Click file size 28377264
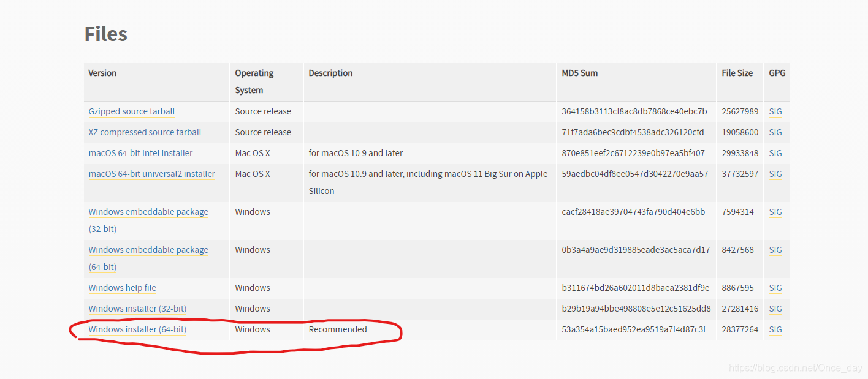This screenshot has height=379, width=868. pyautogui.click(x=740, y=329)
